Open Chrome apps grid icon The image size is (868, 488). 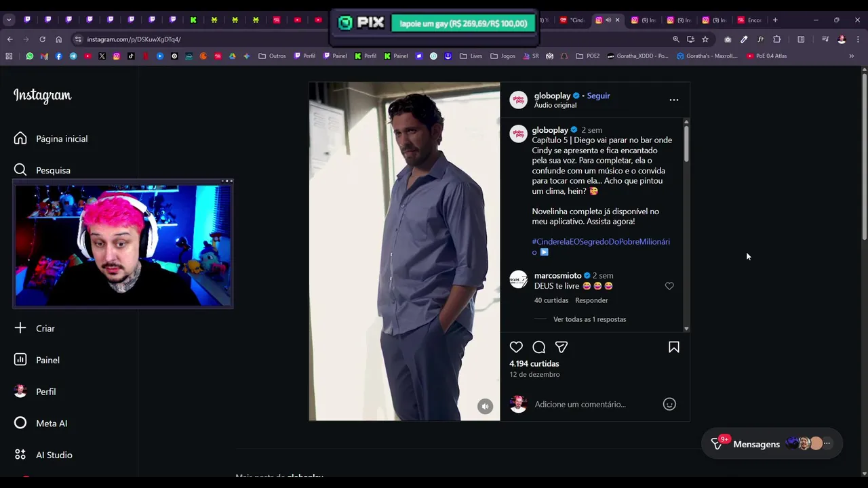(9, 56)
